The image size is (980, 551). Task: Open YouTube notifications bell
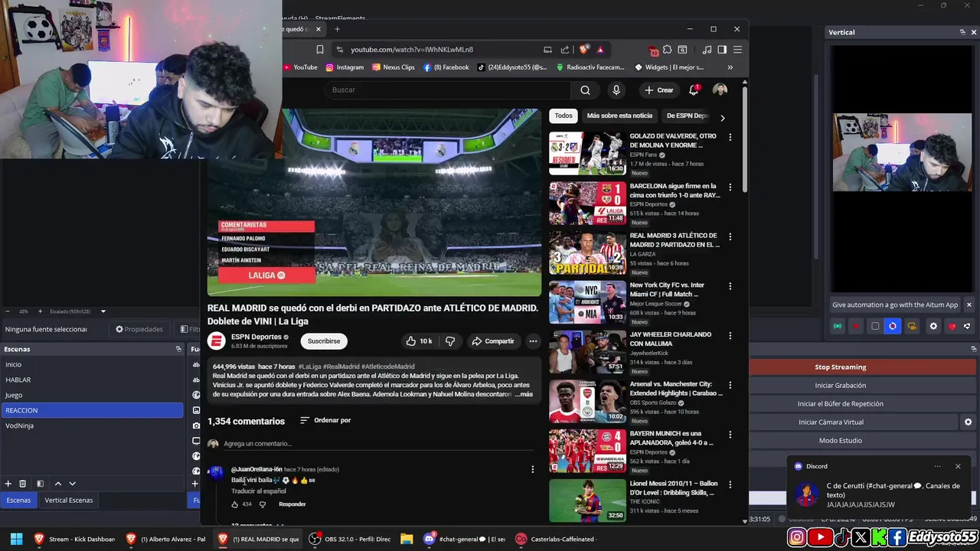coord(694,90)
